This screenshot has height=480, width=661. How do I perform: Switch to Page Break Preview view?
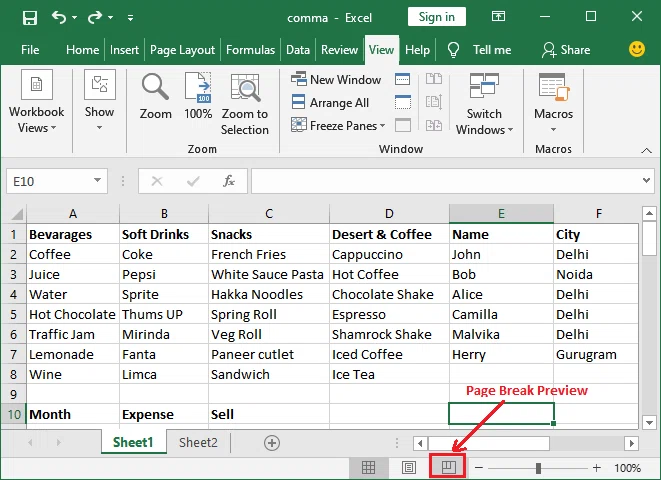pos(449,467)
